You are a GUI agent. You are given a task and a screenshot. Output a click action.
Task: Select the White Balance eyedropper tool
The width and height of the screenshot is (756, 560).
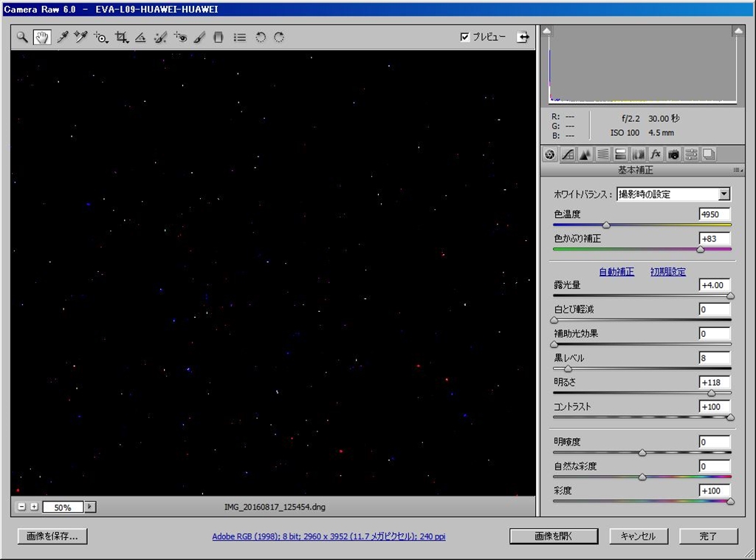(x=62, y=37)
